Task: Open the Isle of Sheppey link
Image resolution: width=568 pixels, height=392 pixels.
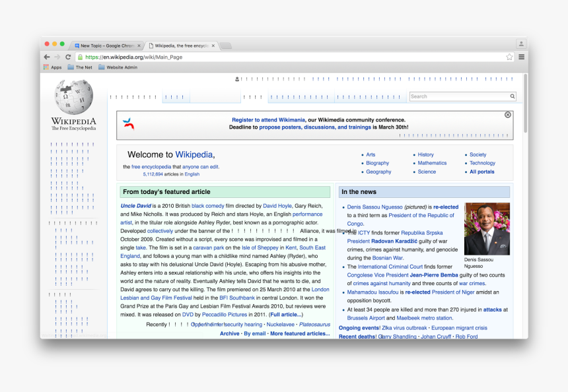Action: pyautogui.click(x=260, y=248)
